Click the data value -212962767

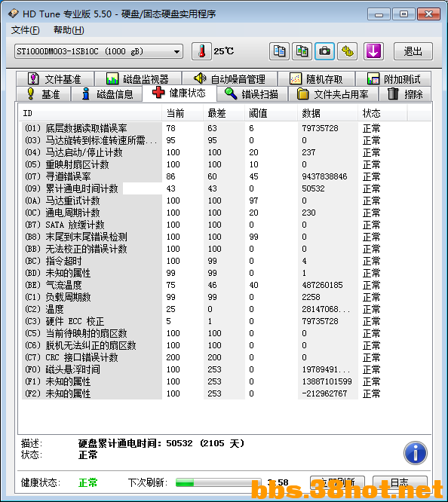point(324,393)
